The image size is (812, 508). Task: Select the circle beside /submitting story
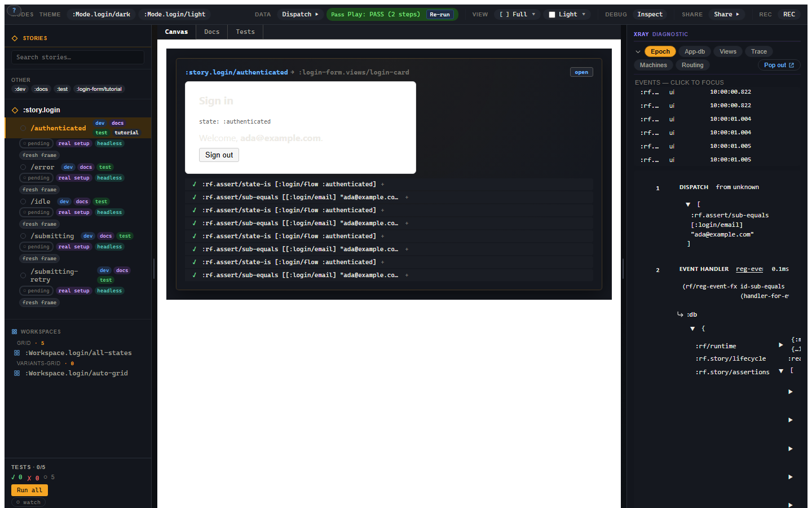23,236
